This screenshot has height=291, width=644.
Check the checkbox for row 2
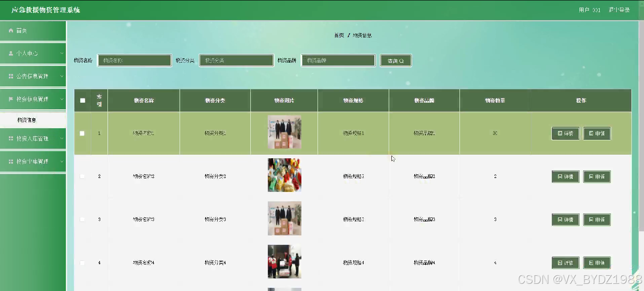point(82,176)
